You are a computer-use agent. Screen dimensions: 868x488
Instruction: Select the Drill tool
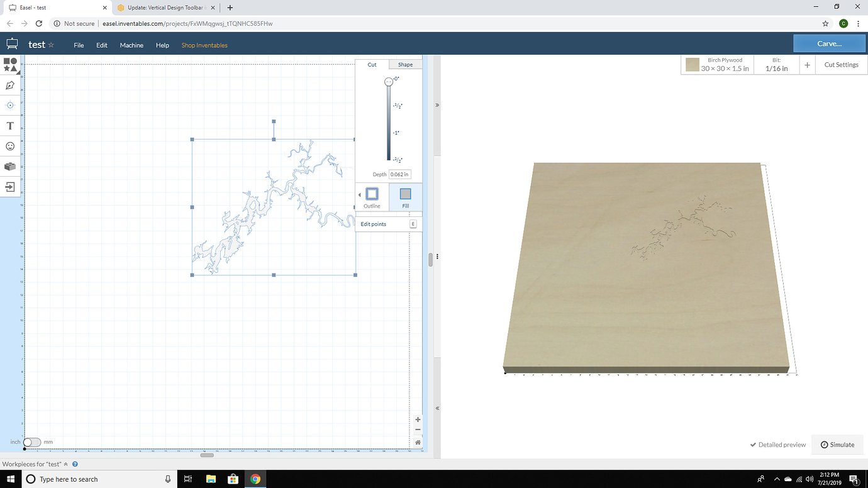10,105
